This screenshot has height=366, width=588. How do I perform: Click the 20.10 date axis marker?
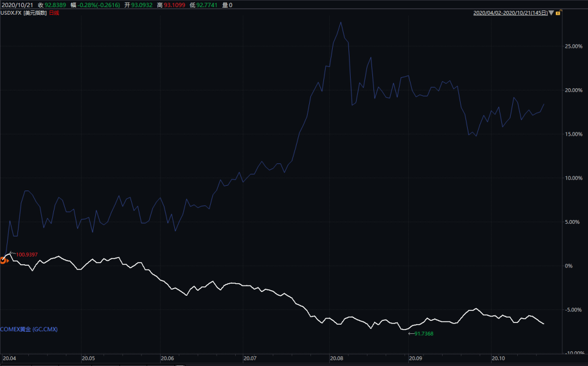[x=498, y=358]
